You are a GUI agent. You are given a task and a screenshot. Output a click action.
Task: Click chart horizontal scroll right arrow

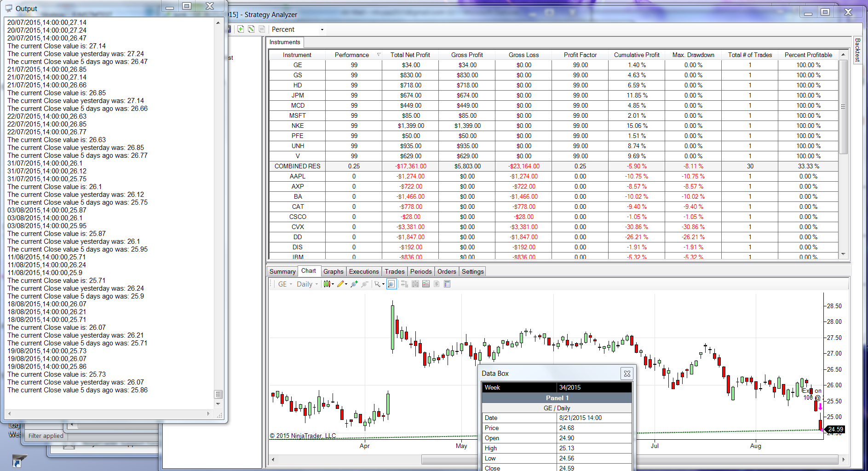point(843,460)
